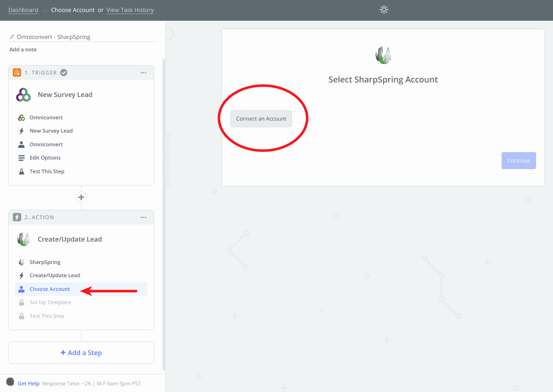Click Connect an Account
The height and width of the screenshot is (392, 553).
[x=261, y=119]
